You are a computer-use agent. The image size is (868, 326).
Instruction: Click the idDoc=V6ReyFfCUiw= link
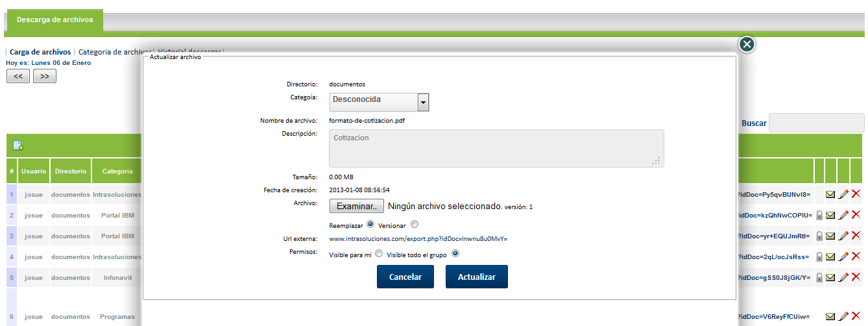(773, 316)
